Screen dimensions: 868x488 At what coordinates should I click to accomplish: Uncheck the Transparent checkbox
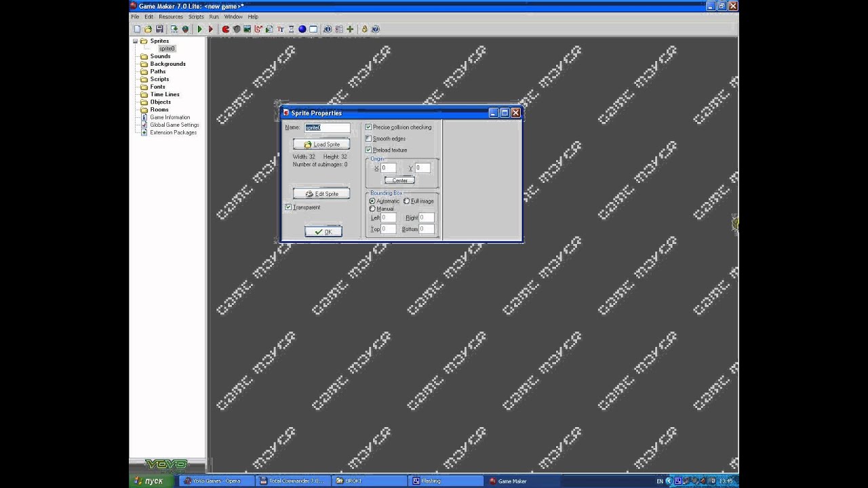tap(288, 207)
